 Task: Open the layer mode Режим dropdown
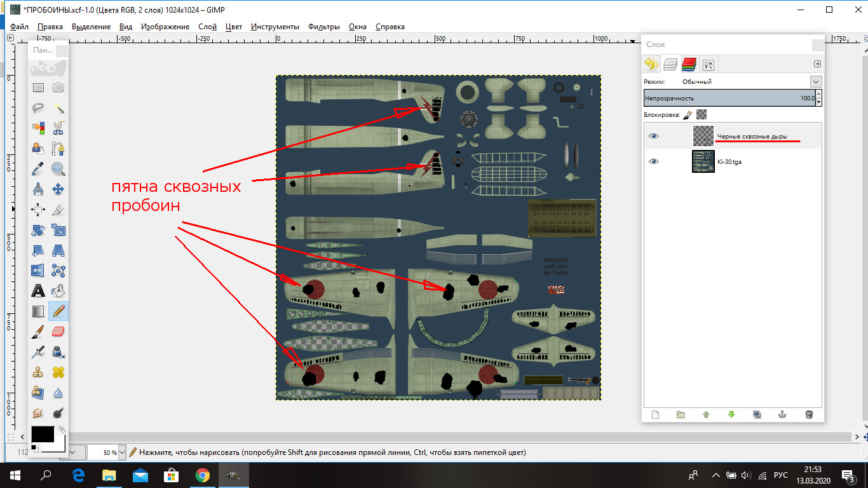pos(816,81)
